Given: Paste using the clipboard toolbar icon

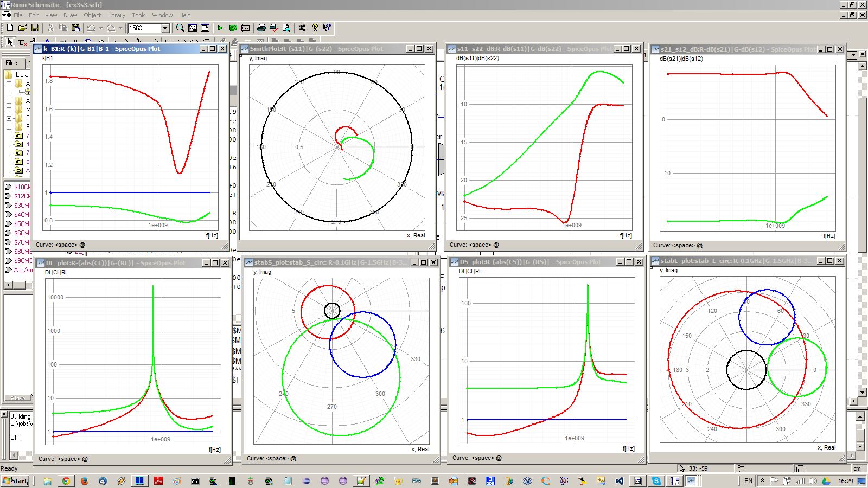Looking at the screenshot, I should pyautogui.click(x=75, y=28).
